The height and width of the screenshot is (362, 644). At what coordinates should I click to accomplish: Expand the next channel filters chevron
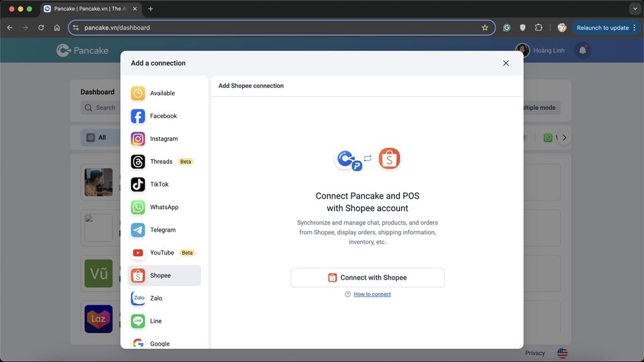click(564, 138)
